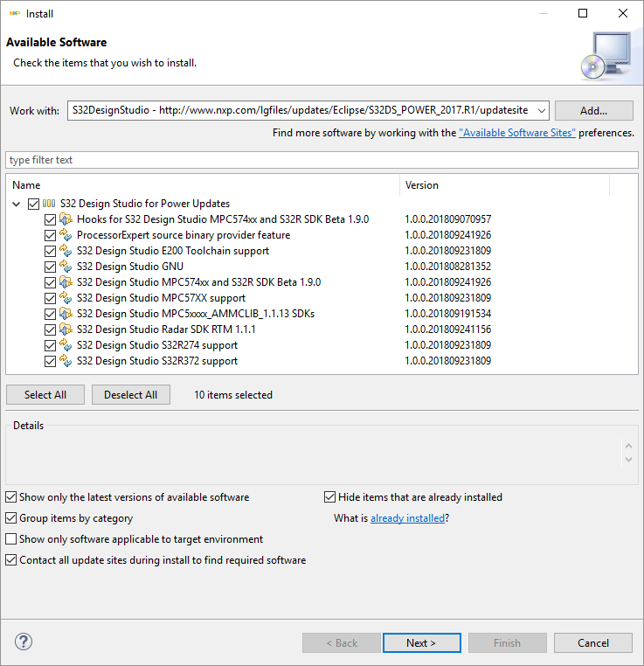This screenshot has width=644, height=666.
Task: Open the help question mark icon
Action: 24,642
